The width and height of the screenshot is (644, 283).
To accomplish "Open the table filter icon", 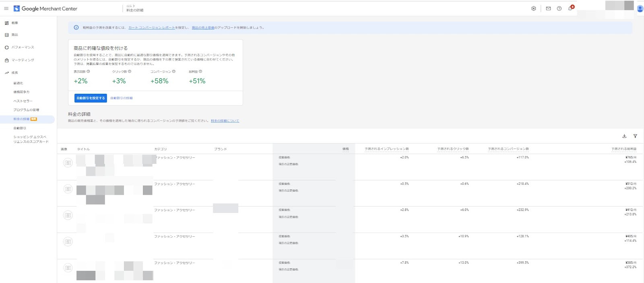I will point(635,136).
